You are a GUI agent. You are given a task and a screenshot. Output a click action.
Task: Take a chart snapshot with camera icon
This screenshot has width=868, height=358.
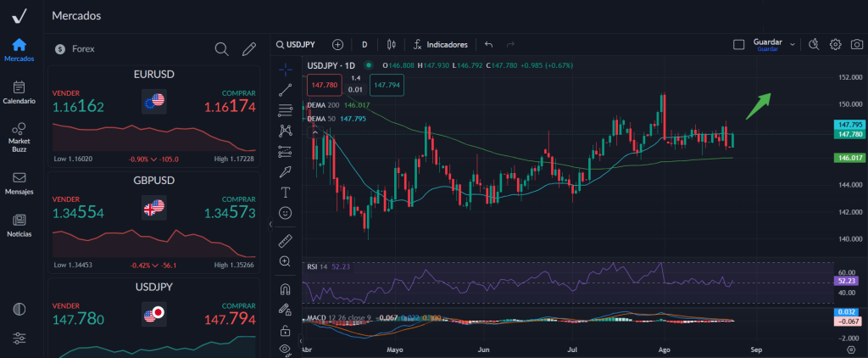point(857,44)
